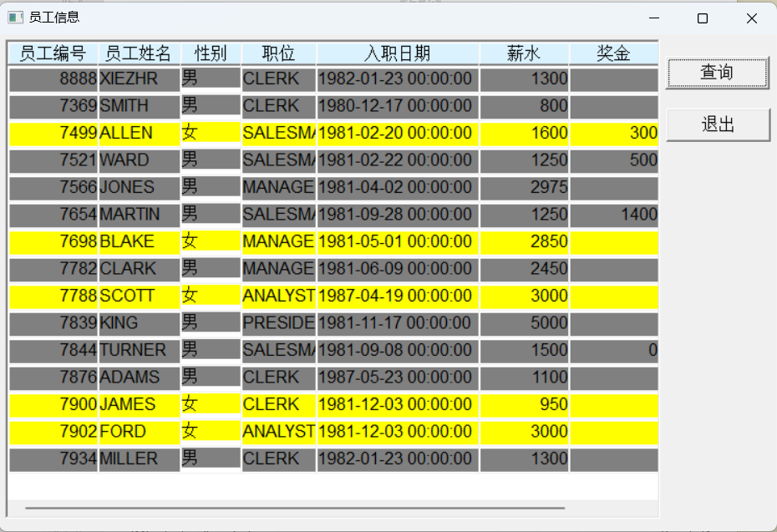Select employee number 7934 cell
The image size is (777, 532).
[x=53, y=459]
